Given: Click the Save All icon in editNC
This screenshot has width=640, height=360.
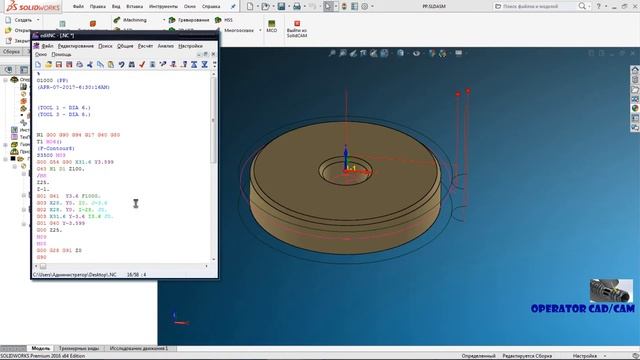Looking at the screenshot, I should coord(69,64).
